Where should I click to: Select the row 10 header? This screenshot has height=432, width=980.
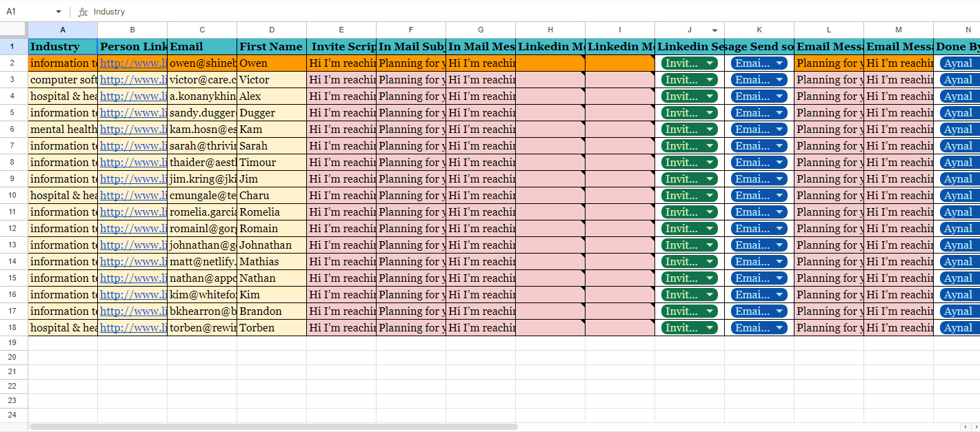14,196
